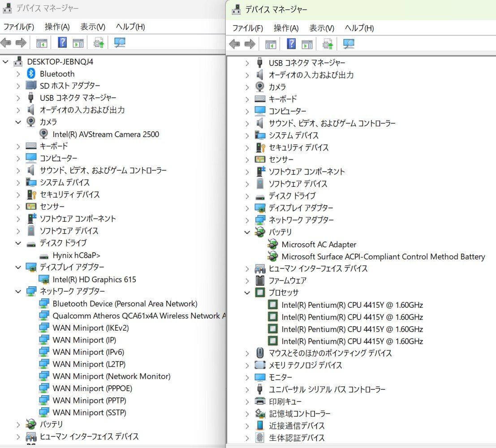Select ヒューマン インターフェイス デバイス in right window
Image resolution: width=496 pixels, height=448 pixels.
pos(318,269)
